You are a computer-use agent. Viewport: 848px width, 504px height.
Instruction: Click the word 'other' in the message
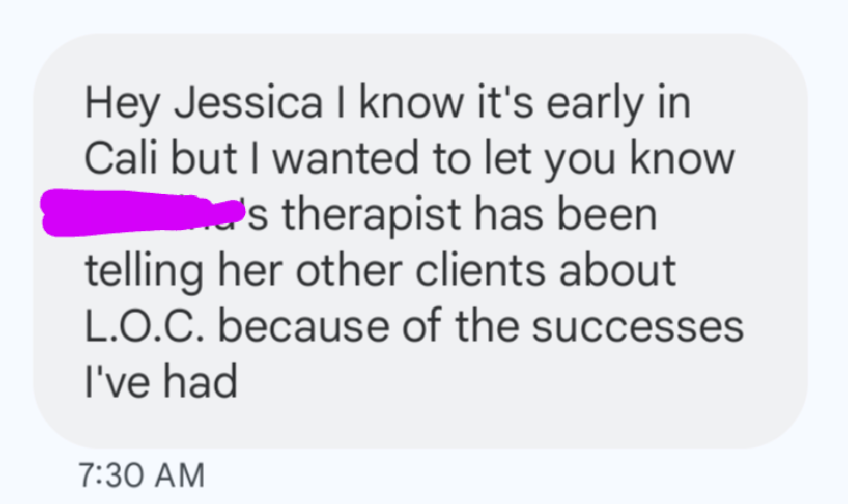(349, 270)
